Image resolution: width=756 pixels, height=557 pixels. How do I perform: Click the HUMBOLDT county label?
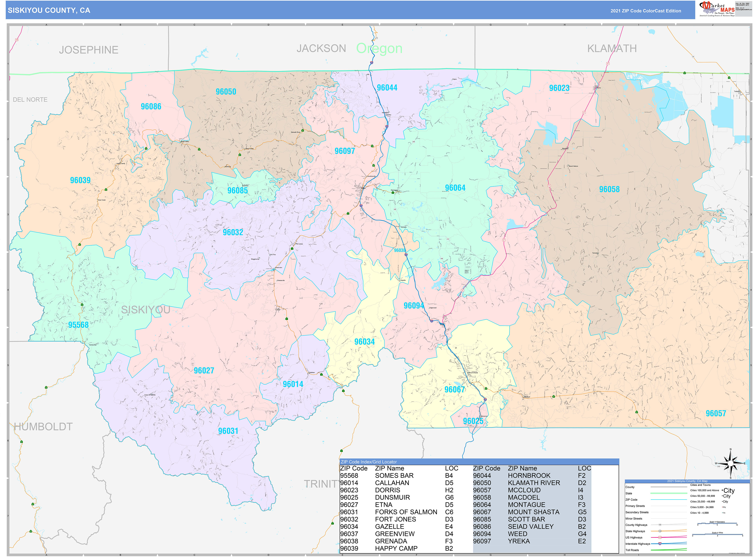(x=43, y=427)
